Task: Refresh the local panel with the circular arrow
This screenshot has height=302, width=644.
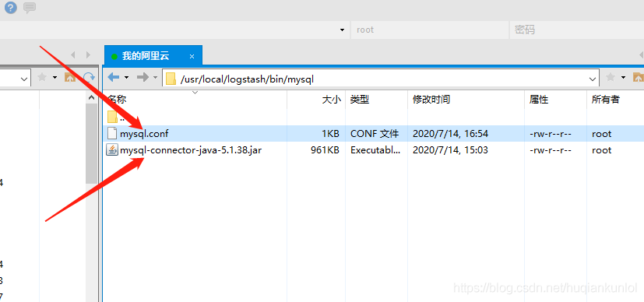Action: click(x=89, y=77)
